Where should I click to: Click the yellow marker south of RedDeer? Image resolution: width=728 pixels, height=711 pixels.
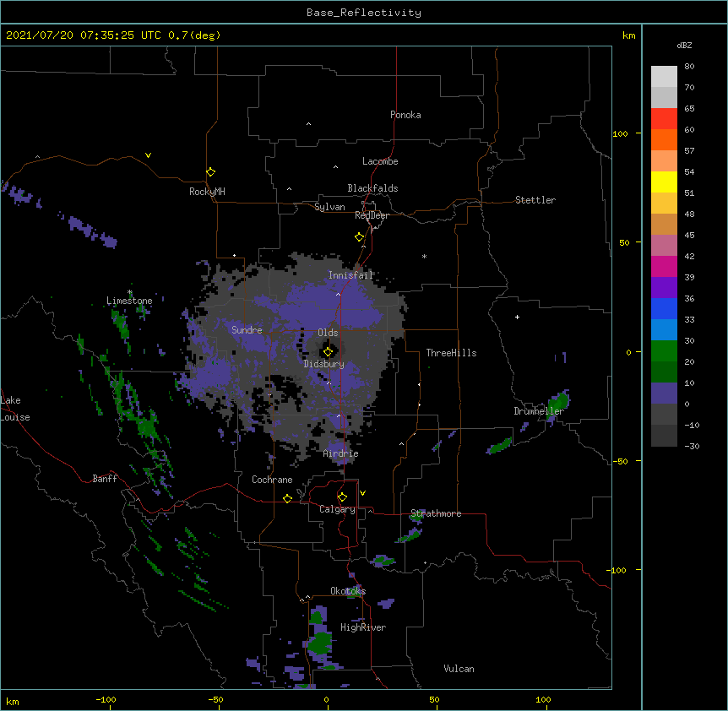360,237
